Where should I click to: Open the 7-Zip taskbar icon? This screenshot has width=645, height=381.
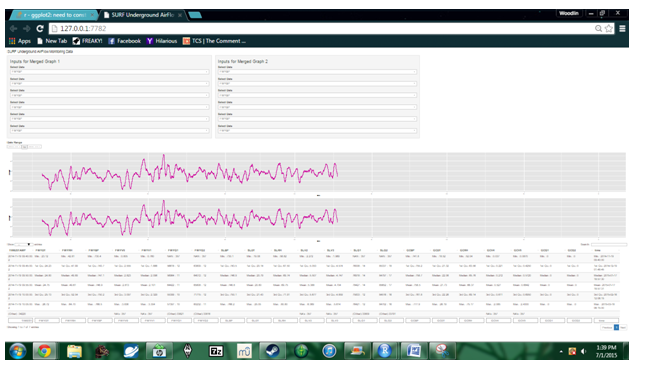pyautogui.click(x=216, y=351)
